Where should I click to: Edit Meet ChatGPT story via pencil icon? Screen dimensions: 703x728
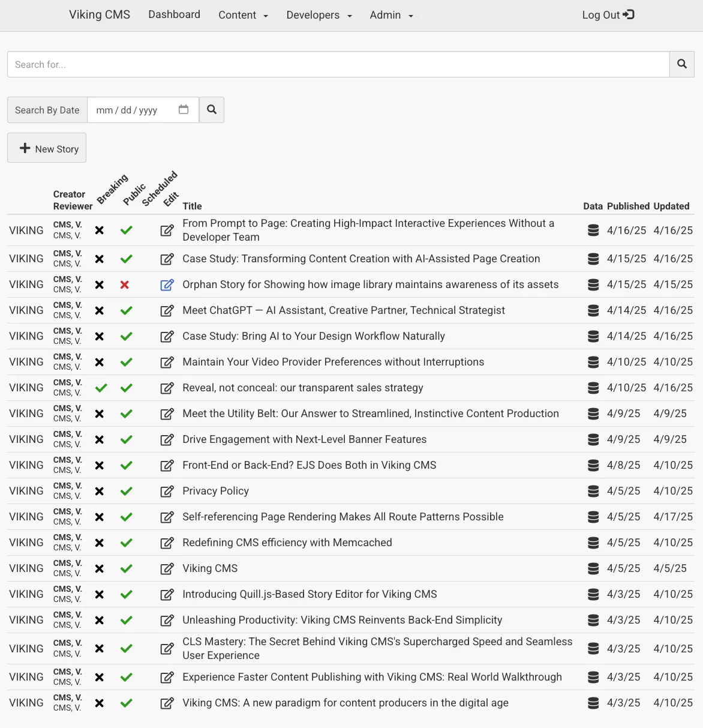click(x=167, y=310)
